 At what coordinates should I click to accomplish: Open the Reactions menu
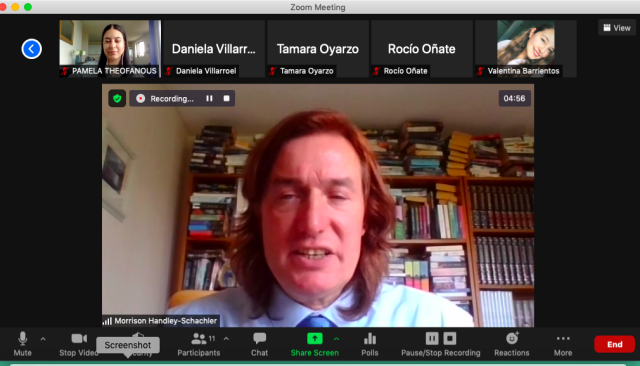[x=511, y=344]
